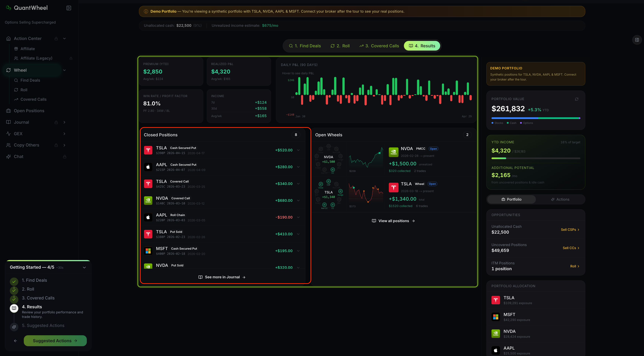This screenshot has width=644, height=356.
Task: Expand the NVDA Covered Call row details
Action: [298, 201]
